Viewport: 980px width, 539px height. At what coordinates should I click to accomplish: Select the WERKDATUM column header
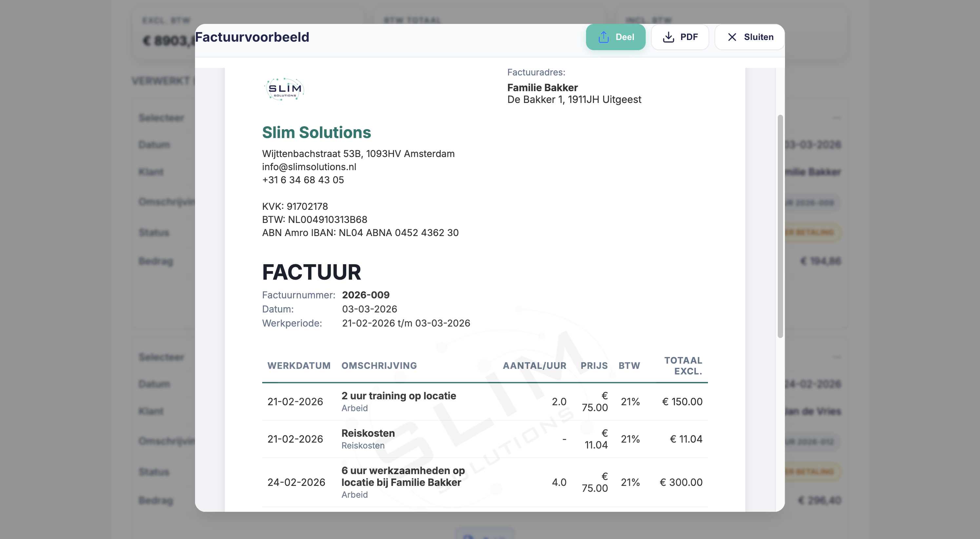(x=299, y=366)
